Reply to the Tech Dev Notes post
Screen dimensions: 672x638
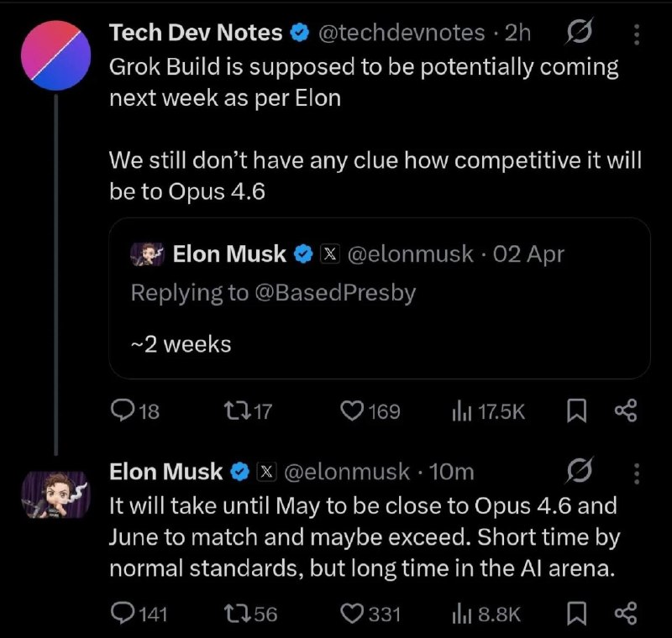(123, 411)
